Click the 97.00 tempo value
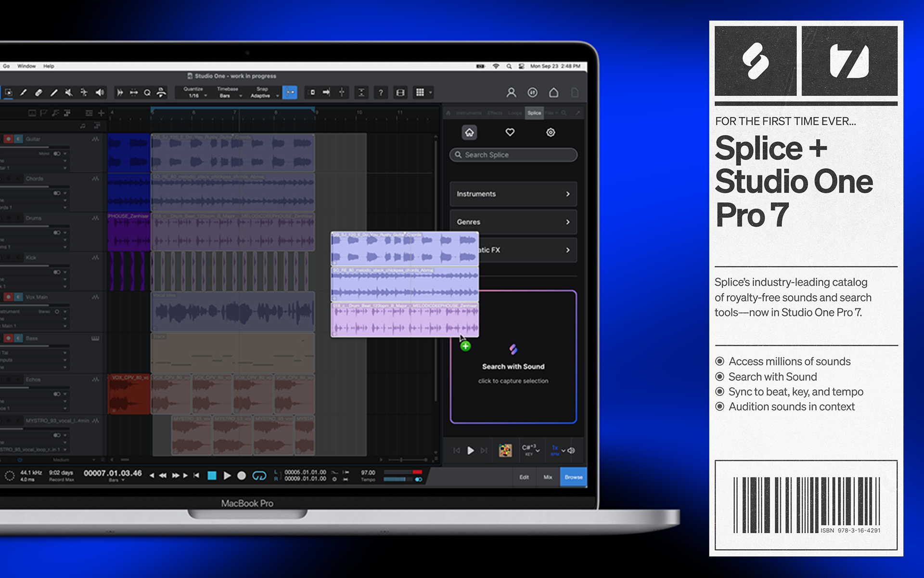 pos(368,473)
